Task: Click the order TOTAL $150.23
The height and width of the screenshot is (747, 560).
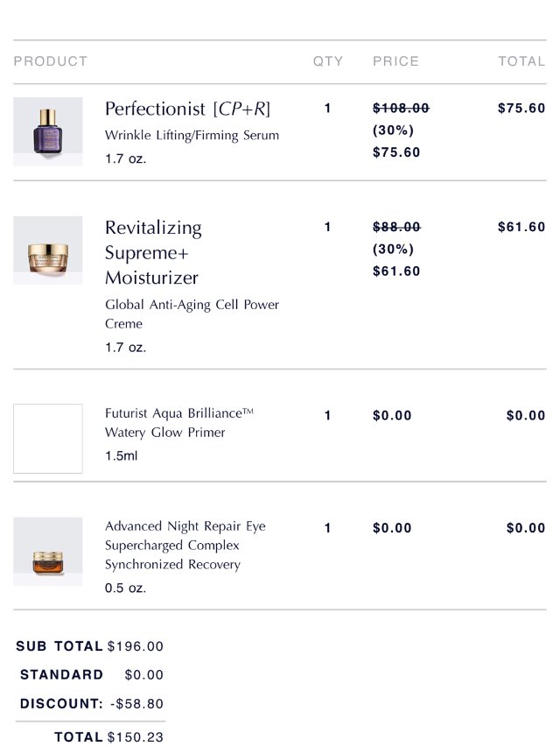Action: [135, 737]
